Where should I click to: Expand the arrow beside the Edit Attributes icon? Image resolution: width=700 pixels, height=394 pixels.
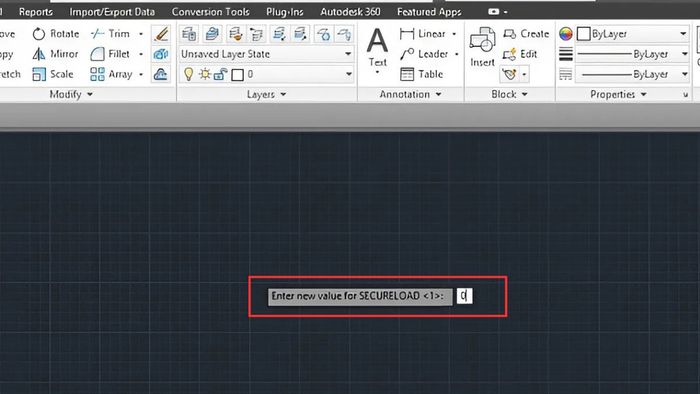525,74
